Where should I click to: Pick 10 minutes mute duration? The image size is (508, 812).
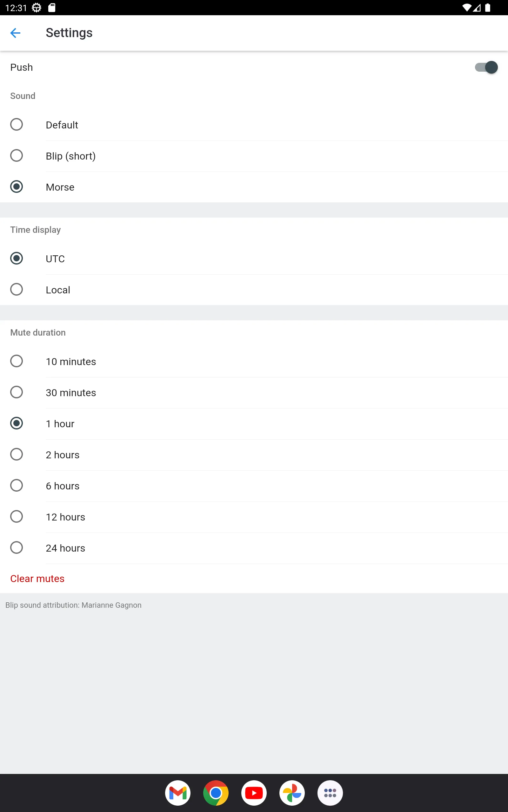[x=17, y=361]
